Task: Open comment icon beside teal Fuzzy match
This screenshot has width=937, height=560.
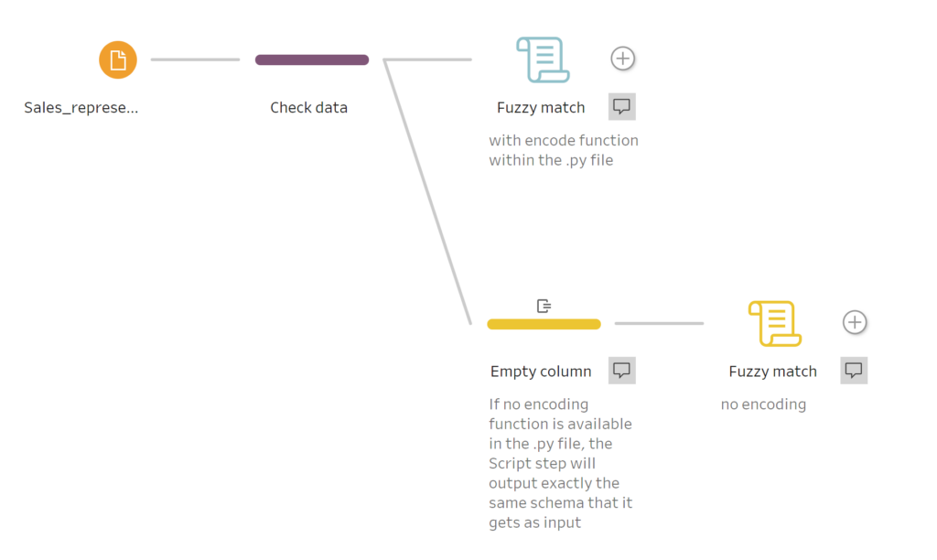Action: tap(622, 106)
